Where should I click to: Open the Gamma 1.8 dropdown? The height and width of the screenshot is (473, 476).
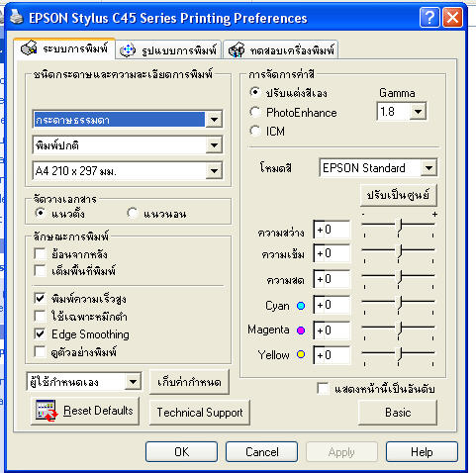pyautogui.click(x=418, y=112)
